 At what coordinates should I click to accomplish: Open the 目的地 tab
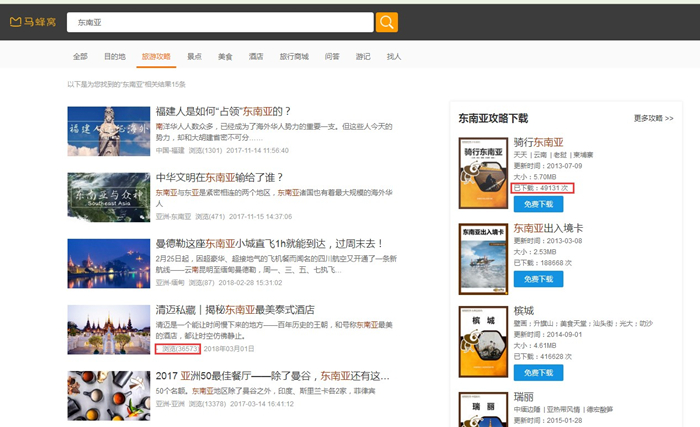[115, 56]
